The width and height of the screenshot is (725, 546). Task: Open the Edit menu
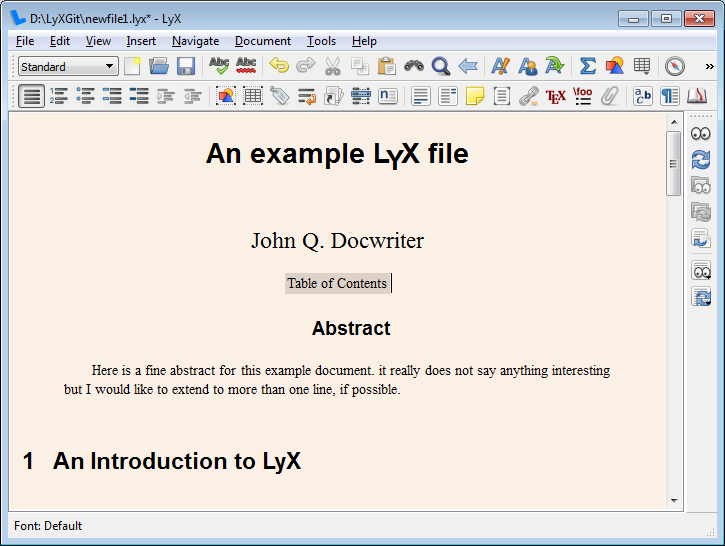(x=60, y=41)
